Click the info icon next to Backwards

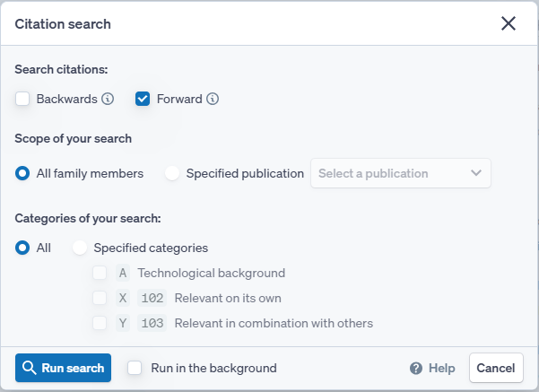(x=108, y=100)
